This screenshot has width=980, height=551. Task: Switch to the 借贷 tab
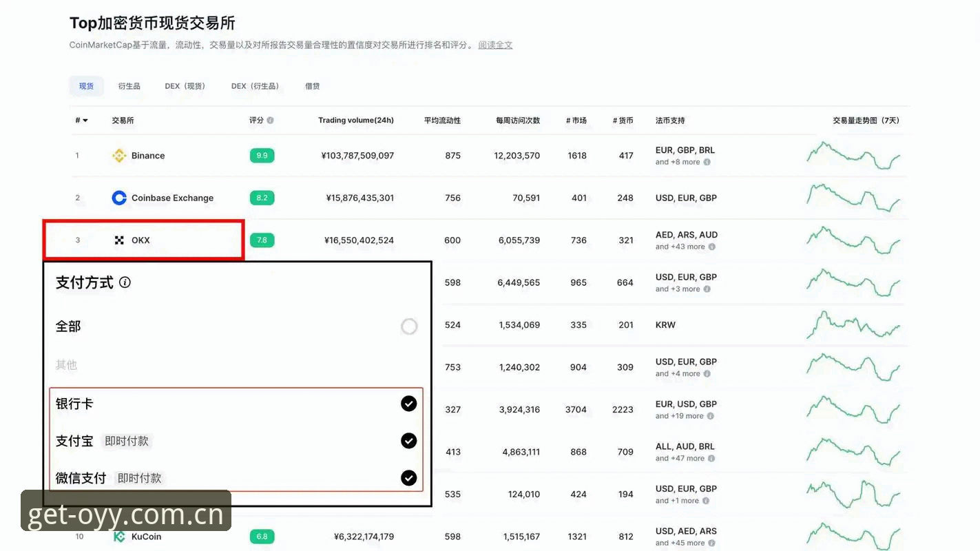coord(313,86)
